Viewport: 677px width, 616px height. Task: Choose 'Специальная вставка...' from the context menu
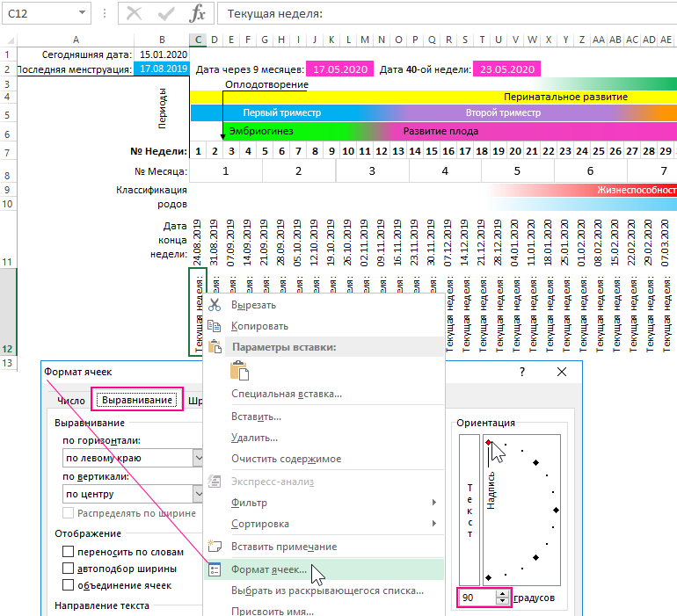[x=286, y=394]
